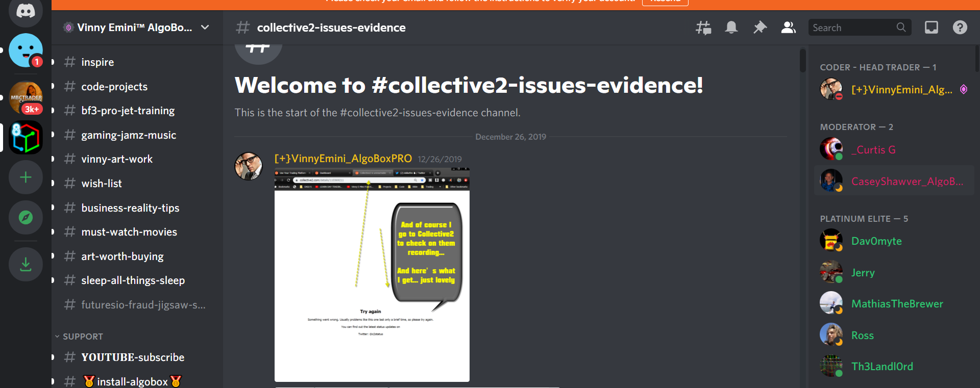Click VinnyEmini message avatar
This screenshot has width=980, height=388.
(x=249, y=166)
